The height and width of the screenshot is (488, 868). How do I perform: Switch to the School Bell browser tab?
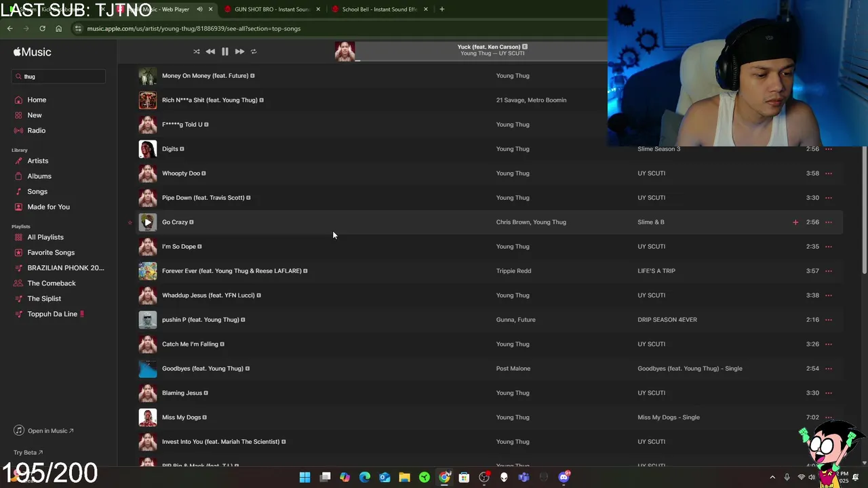click(380, 9)
